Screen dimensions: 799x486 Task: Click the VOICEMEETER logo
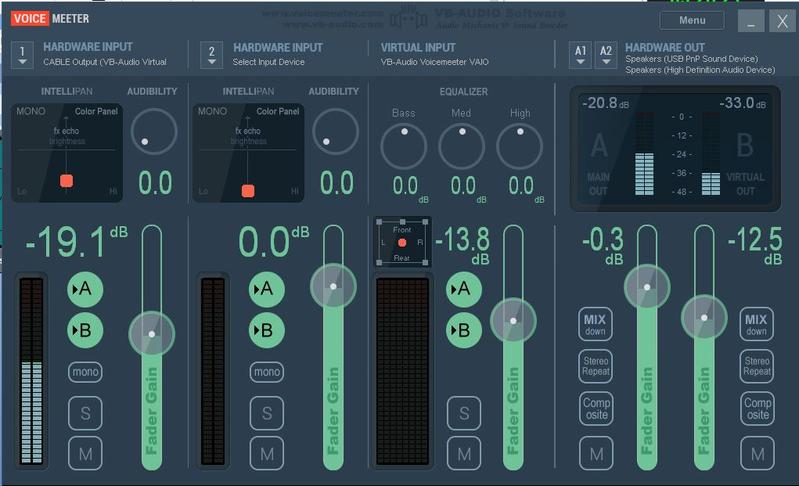point(50,19)
